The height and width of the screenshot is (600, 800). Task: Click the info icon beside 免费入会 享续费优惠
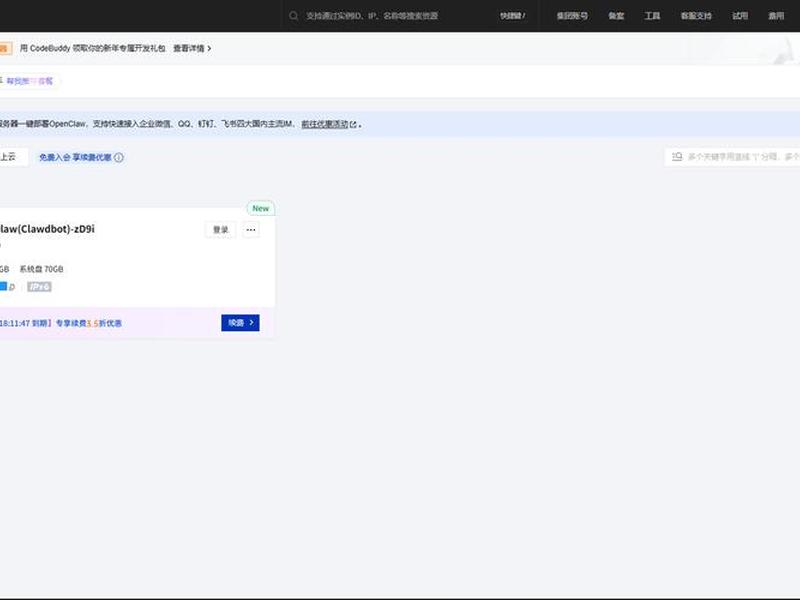(x=119, y=158)
